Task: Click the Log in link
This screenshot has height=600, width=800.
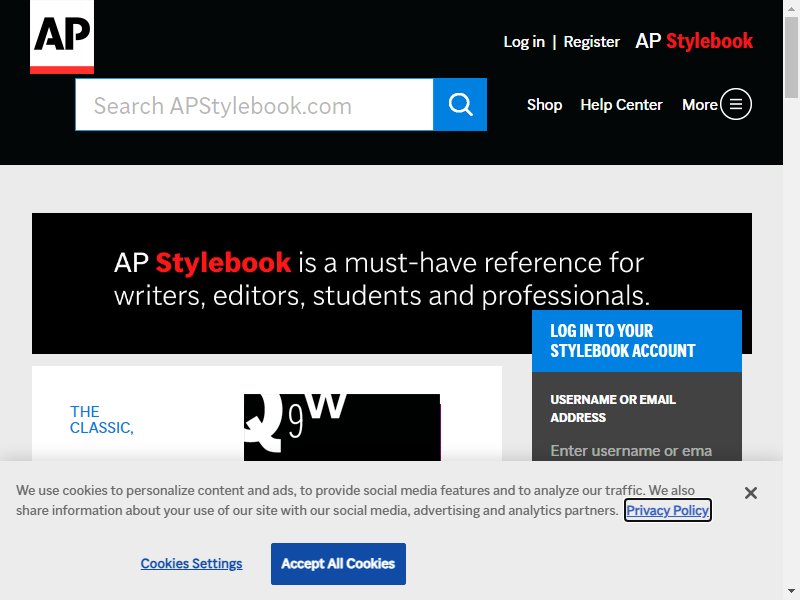Action: click(524, 42)
